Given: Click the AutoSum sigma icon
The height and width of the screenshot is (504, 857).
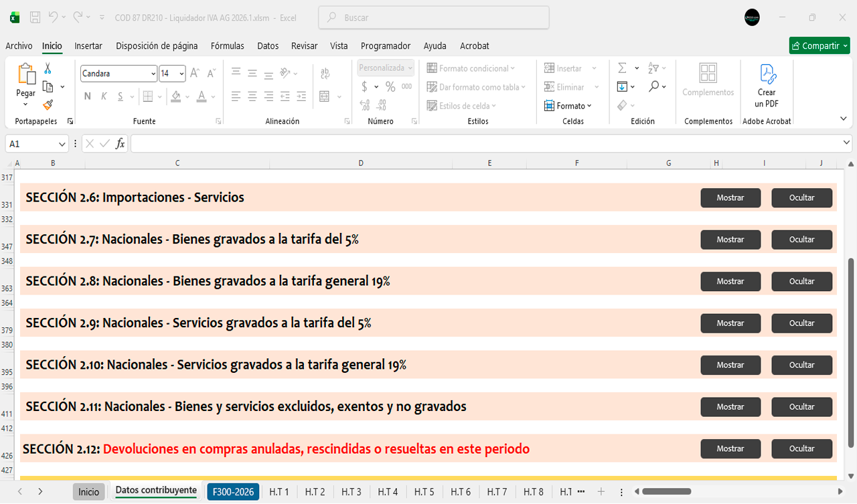Looking at the screenshot, I should pos(622,68).
